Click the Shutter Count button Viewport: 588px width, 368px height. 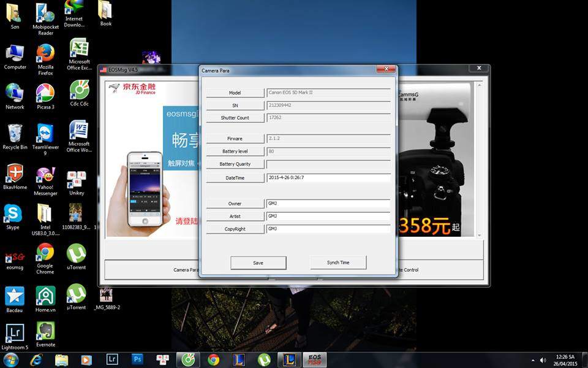(x=235, y=118)
